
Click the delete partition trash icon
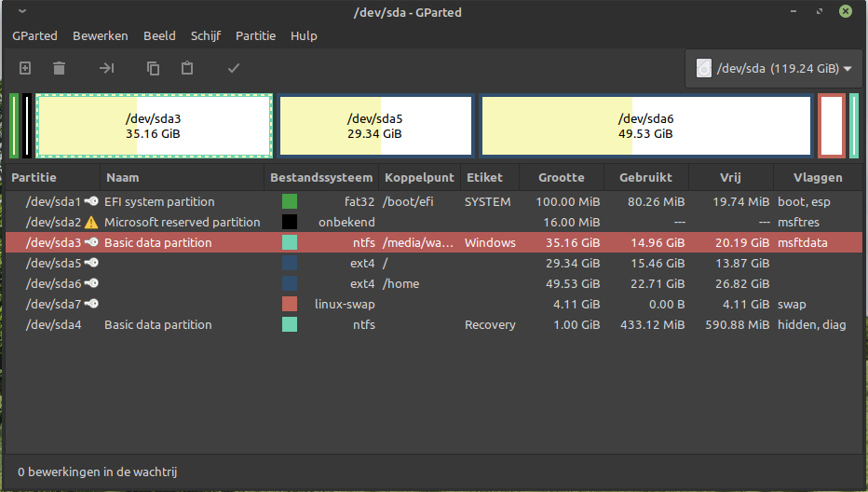(x=59, y=68)
